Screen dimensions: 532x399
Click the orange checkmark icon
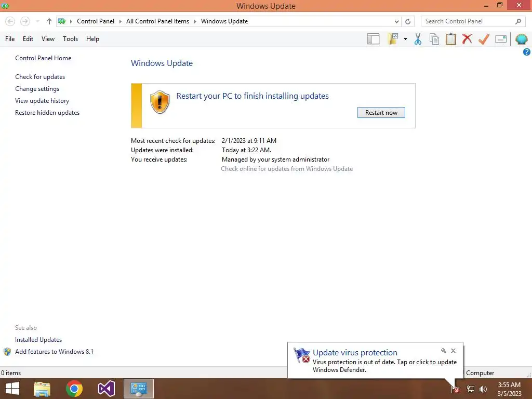(x=484, y=39)
